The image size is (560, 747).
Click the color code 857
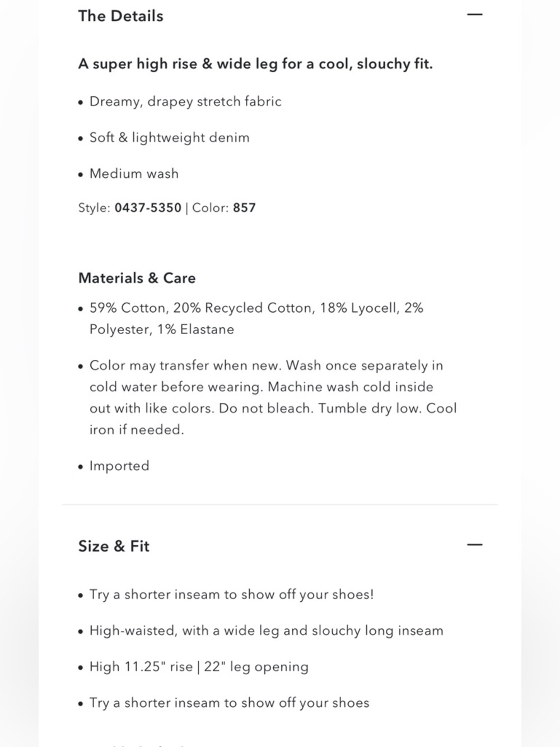[x=244, y=208]
